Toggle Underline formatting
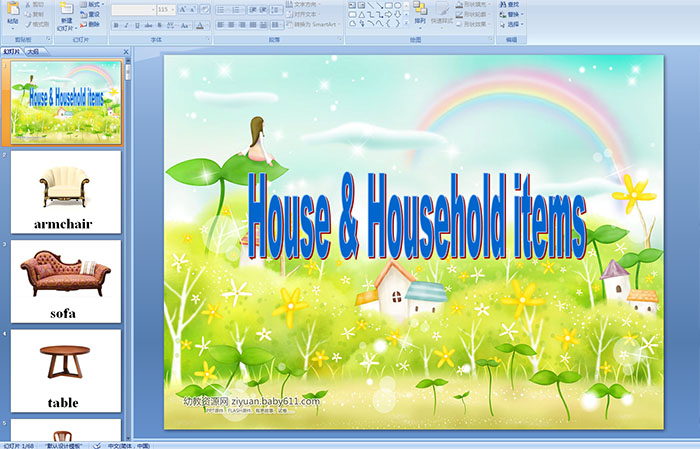Image resolution: width=700 pixels, height=449 pixels. [x=137, y=25]
